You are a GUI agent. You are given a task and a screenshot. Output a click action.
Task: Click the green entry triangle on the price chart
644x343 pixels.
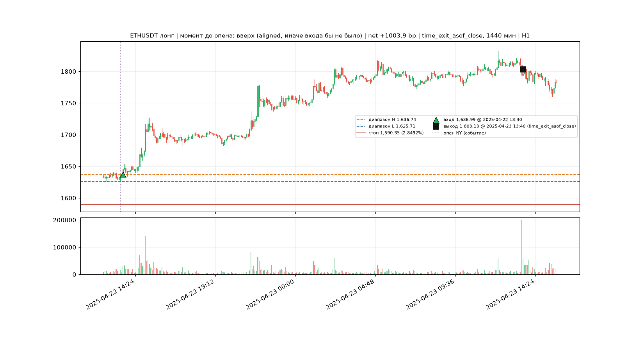123,175
